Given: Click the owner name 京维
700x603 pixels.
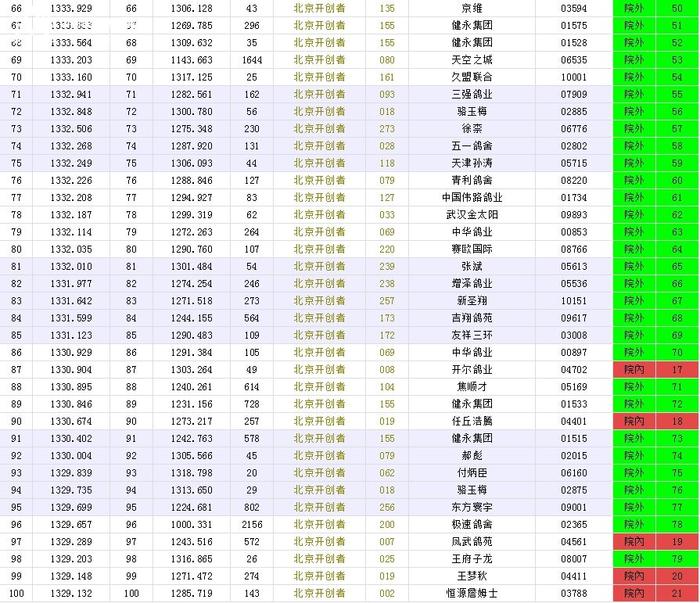Looking at the screenshot, I should pyautogui.click(x=472, y=9).
